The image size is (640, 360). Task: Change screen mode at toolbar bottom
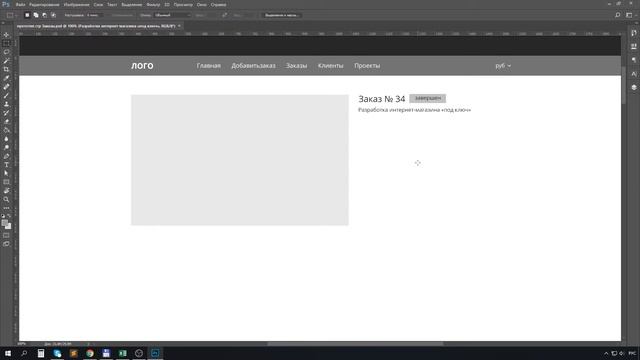(6, 244)
